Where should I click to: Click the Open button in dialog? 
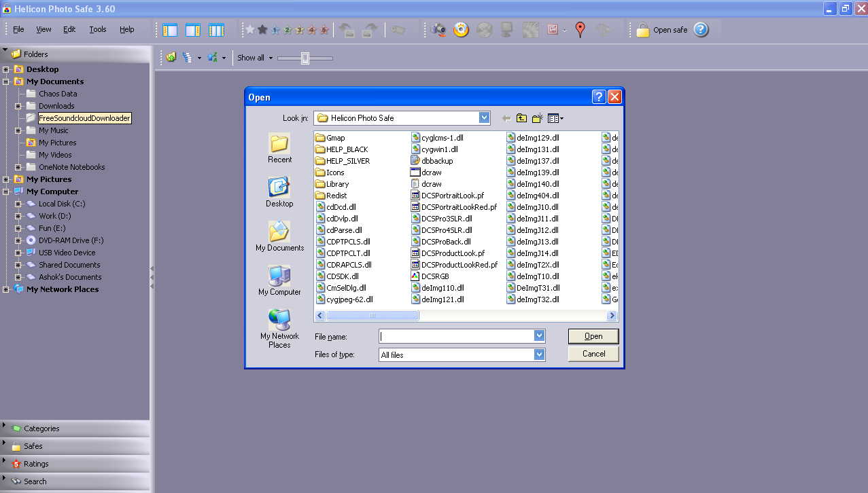pos(593,336)
